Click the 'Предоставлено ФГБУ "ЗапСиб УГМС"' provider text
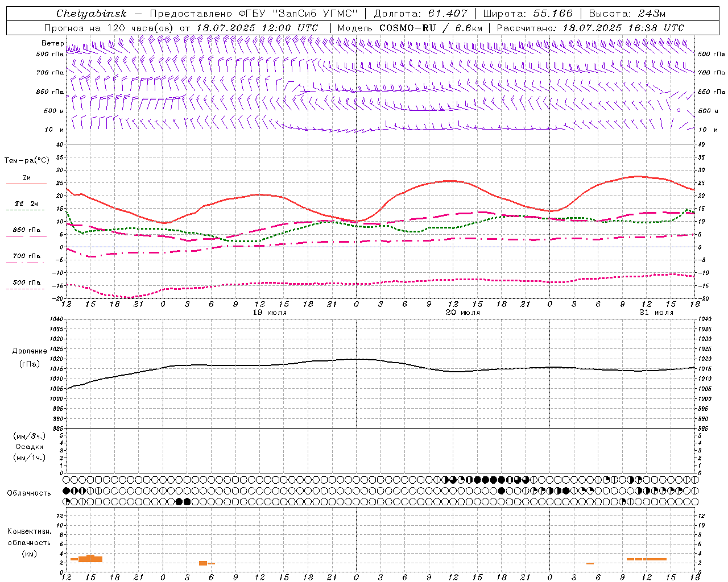This screenshot has width=728, height=582. [254, 14]
